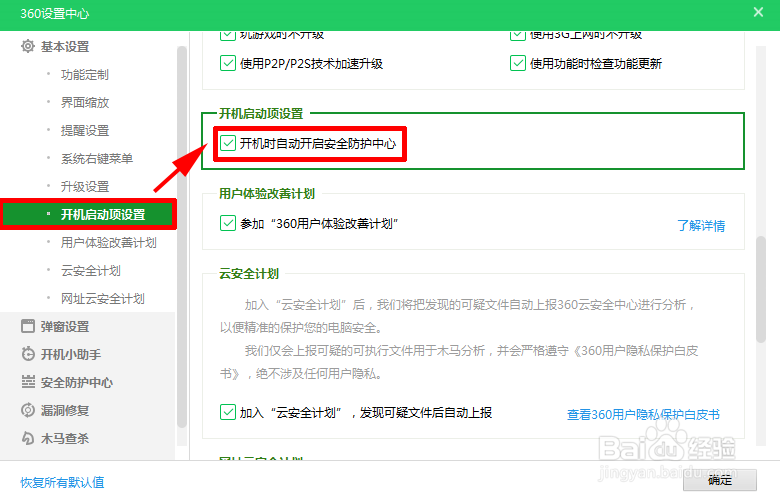Close the 360设置中心 window
Image resolution: width=780 pixels, height=500 pixels.
click(x=758, y=12)
